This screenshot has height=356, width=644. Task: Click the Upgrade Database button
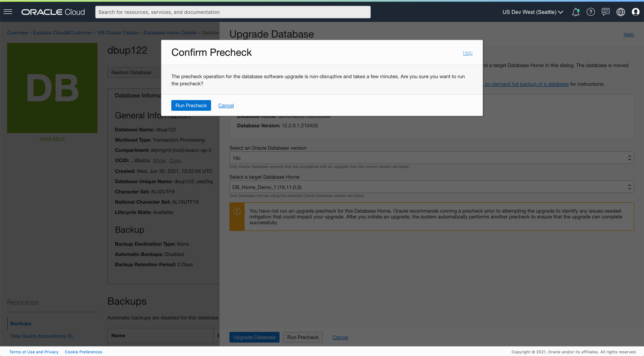click(x=254, y=337)
